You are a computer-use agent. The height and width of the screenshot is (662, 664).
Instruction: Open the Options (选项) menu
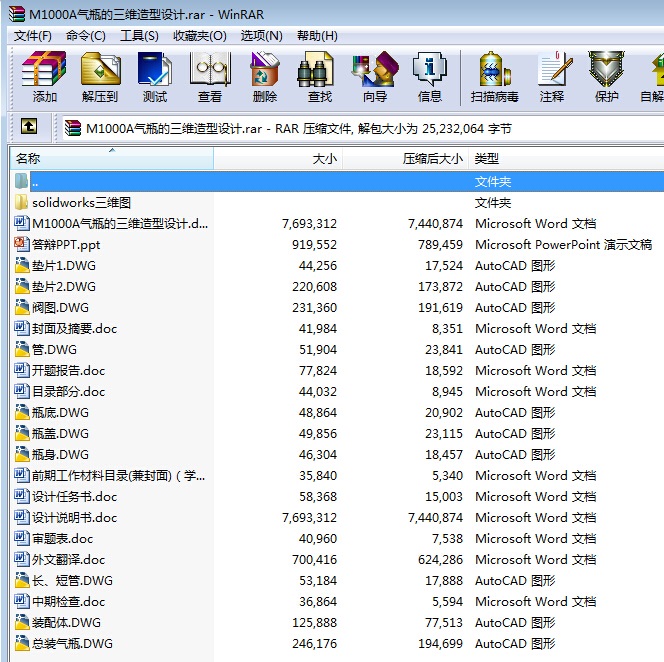261,36
